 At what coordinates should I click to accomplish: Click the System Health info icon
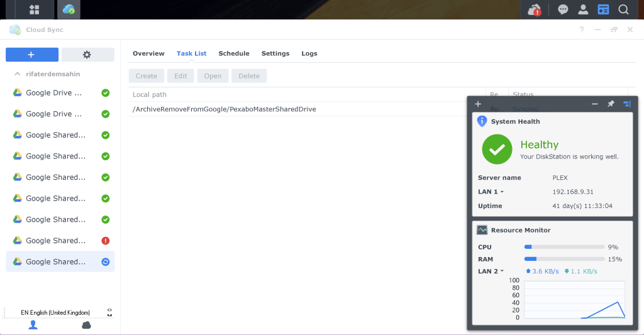pos(482,121)
